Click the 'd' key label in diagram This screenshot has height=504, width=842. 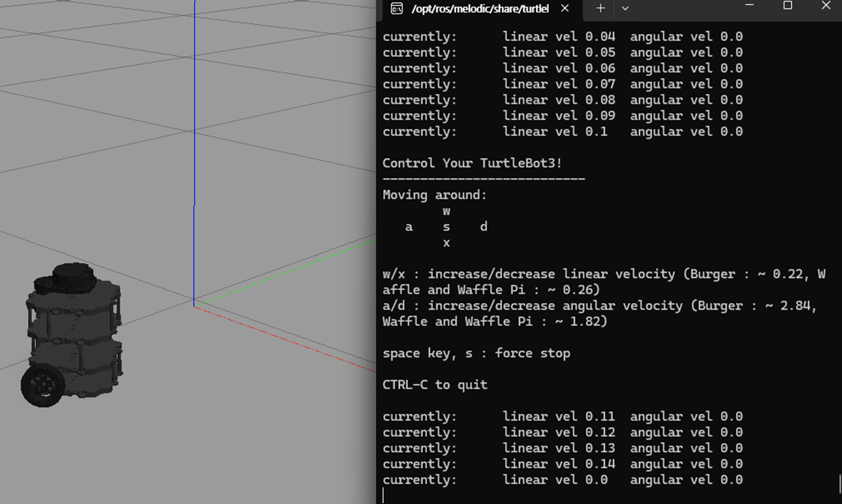point(483,227)
